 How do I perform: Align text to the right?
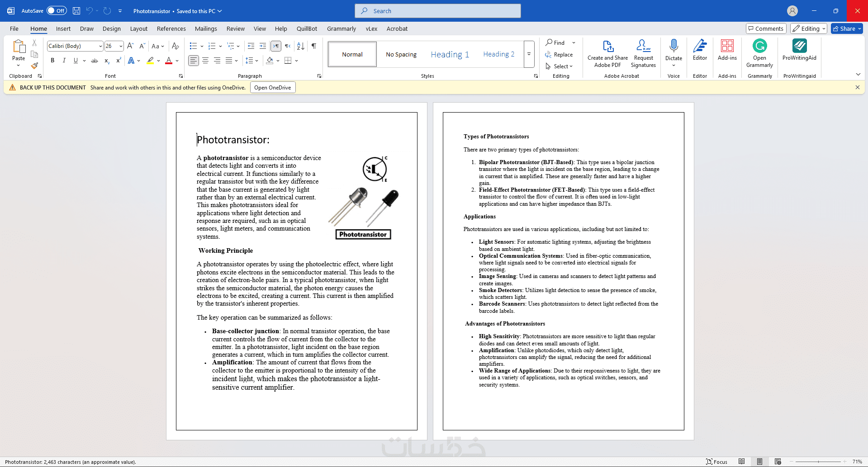coord(217,61)
